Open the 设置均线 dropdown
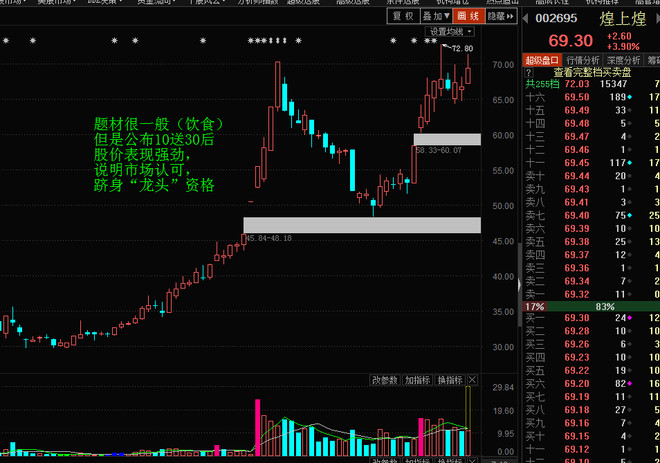Image resolution: width=660 pixels, height=463 pixels. pos(450,32)
